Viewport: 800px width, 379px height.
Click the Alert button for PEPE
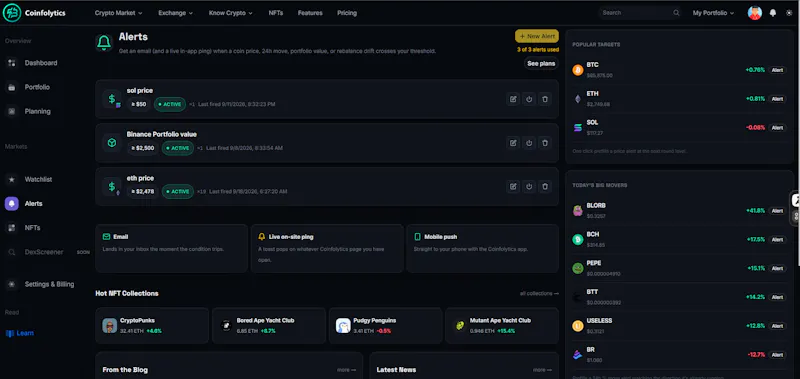pos(777,268)
